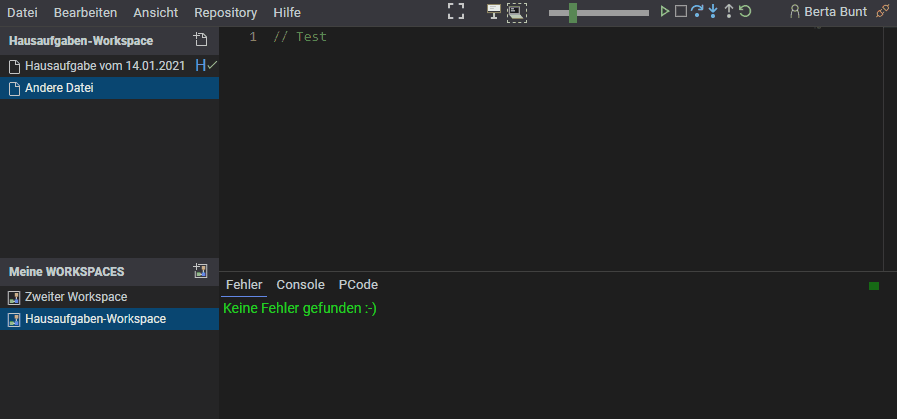Viewport: 897px width, 419px height.
Task: Toggle fullscreen mode icon in toolbar
Action: [x=456, y=12]
